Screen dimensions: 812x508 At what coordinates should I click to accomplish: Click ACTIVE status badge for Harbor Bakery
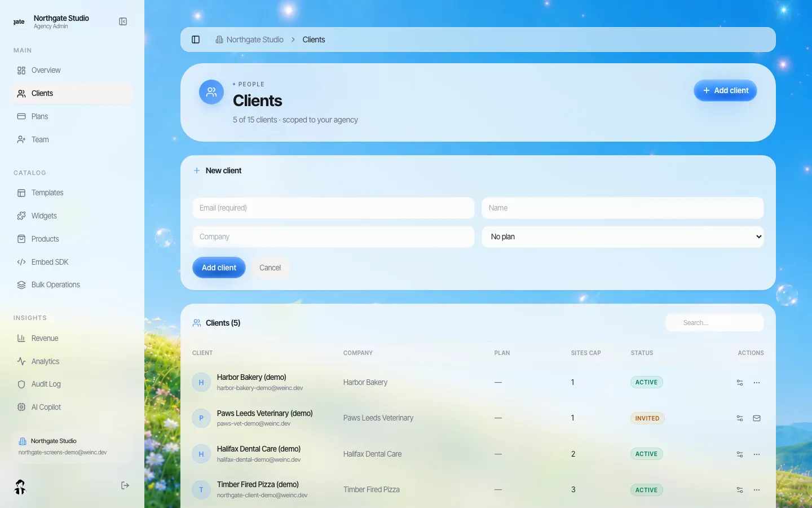(646, 382)
